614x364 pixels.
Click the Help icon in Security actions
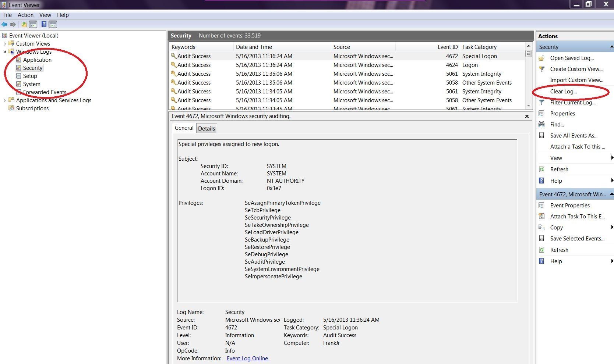pyautogui.click(x=541, y=181)
